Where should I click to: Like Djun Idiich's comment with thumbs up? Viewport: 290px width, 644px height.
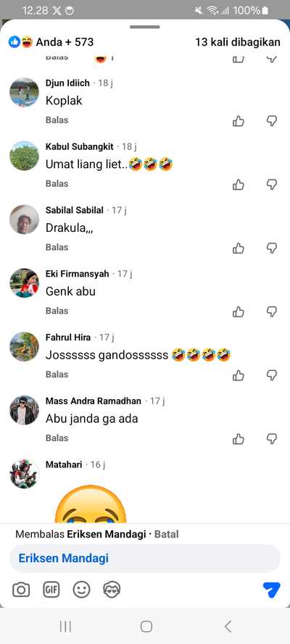239,121
